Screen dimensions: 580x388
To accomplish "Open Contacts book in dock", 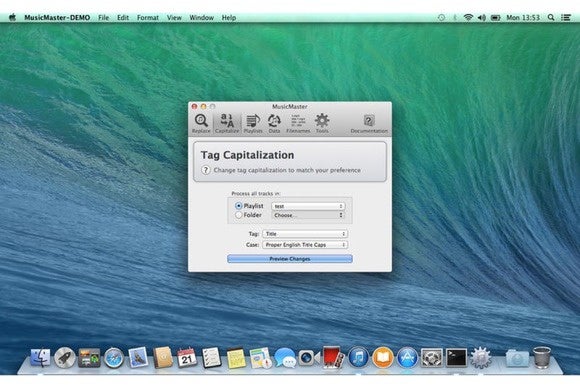I will tap(163, 358).
